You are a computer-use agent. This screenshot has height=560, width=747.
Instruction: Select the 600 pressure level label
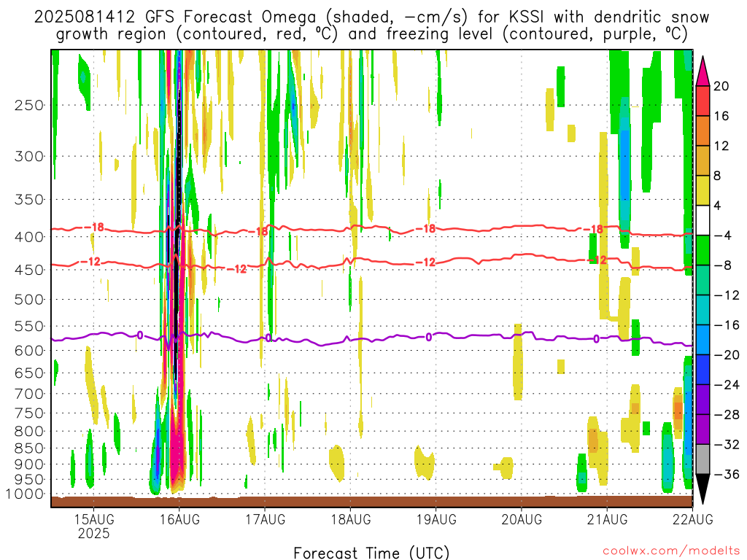coord(29,351)
